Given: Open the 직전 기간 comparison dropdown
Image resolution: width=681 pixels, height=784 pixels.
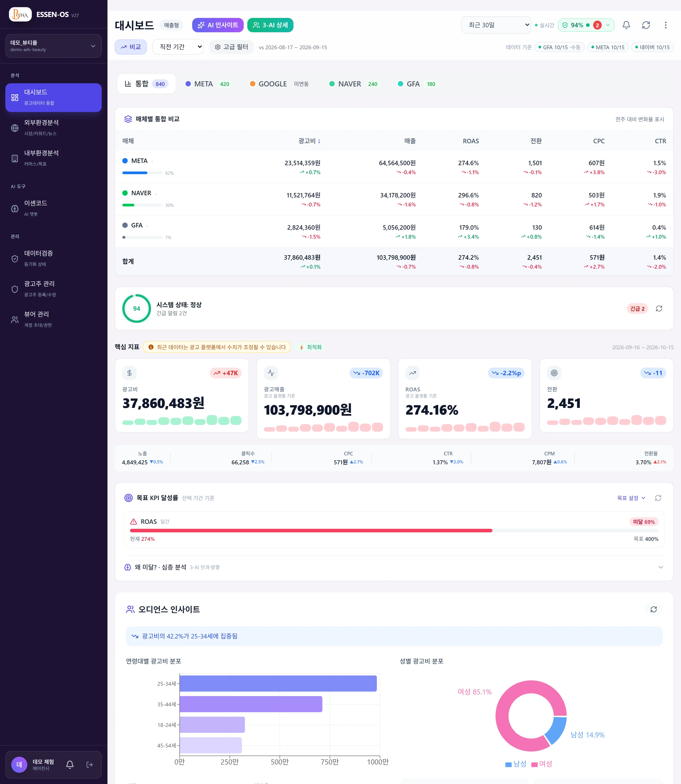Looking at the screenshot, I should pyautogui.click(x=178, y=47).
